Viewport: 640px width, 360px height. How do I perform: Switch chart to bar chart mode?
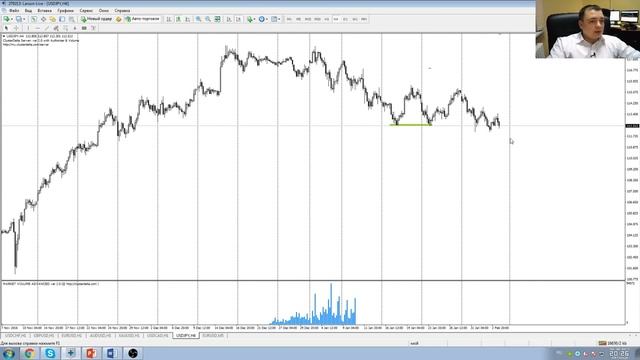click(169, 19)
